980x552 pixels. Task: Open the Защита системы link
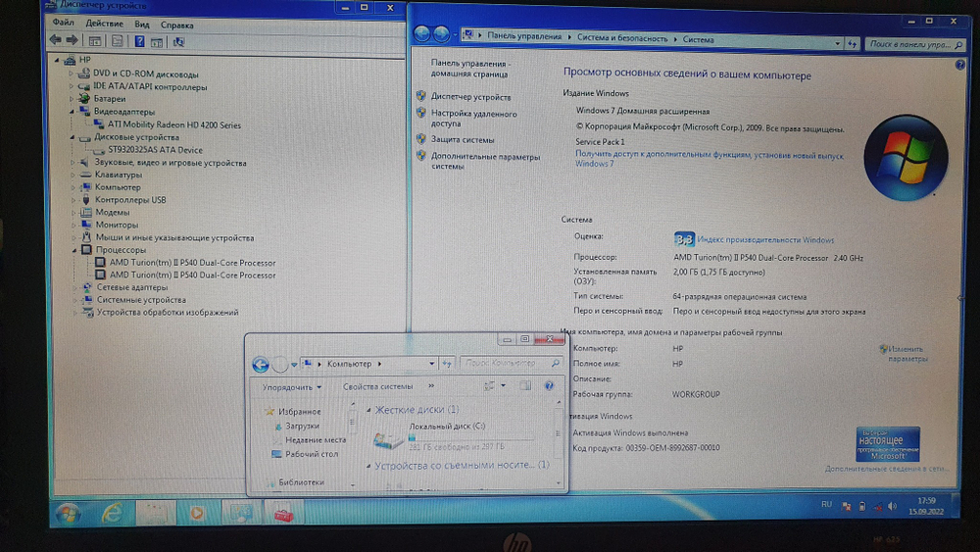[463, 140]
